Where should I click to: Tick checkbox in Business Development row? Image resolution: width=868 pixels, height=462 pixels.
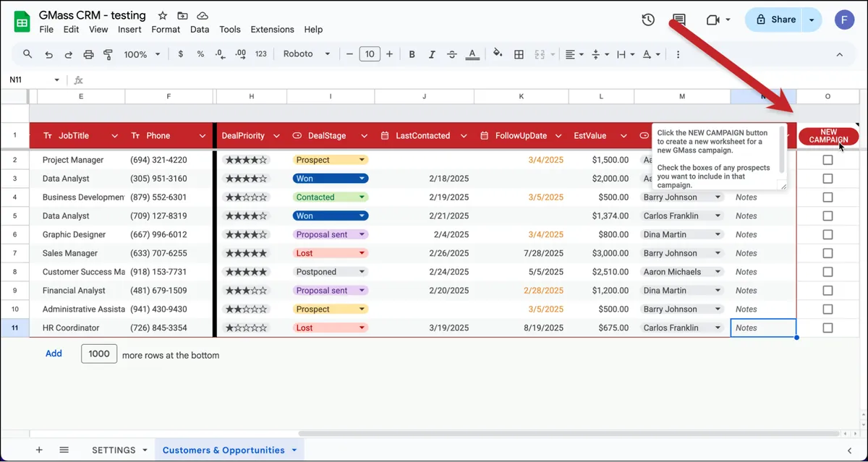coord(827,197)
